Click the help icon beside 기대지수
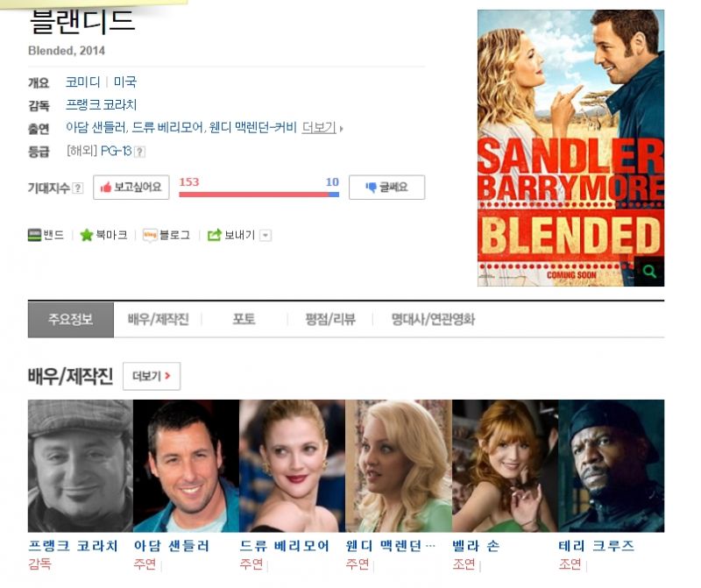The image size is (701, 588). pyautogui.click(x=78, y=188)
